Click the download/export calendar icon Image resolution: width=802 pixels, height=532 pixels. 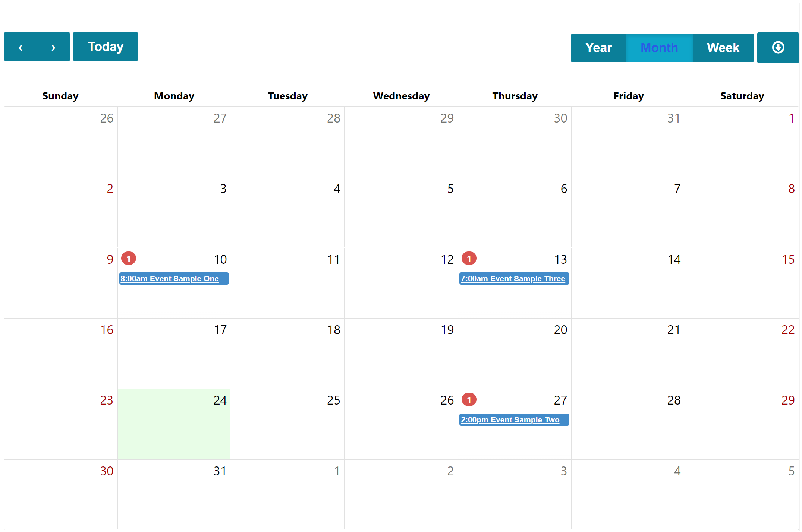click(x=777, y=47)
